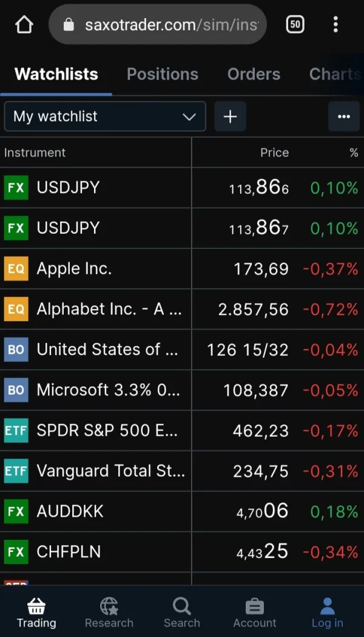Image resolution: width=364 pixels, height=637 pixels.
Task: Open the Charts tab
Action: [x=334, y=74]
